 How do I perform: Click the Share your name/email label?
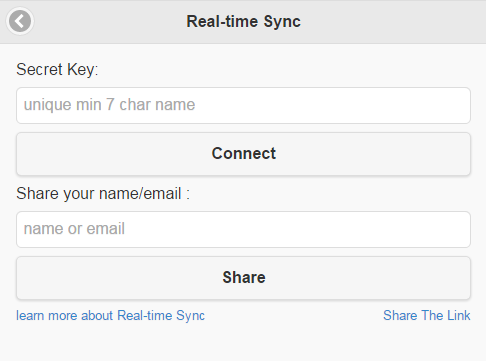coord(103,194)
